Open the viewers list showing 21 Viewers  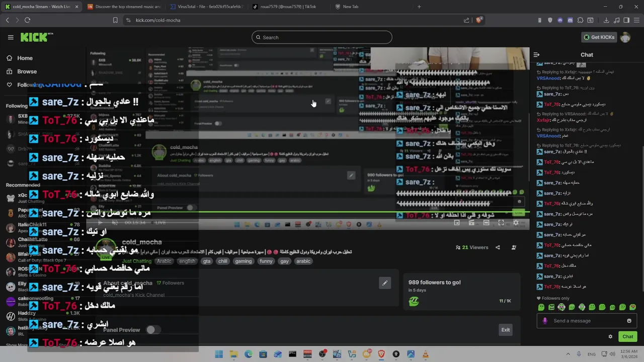pyautogui.click(x=472, y=247)
